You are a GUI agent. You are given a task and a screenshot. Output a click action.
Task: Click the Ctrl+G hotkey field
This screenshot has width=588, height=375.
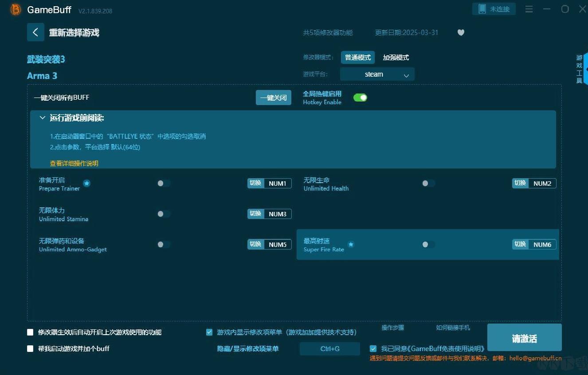pyautogui.click(x=330, y=349)
